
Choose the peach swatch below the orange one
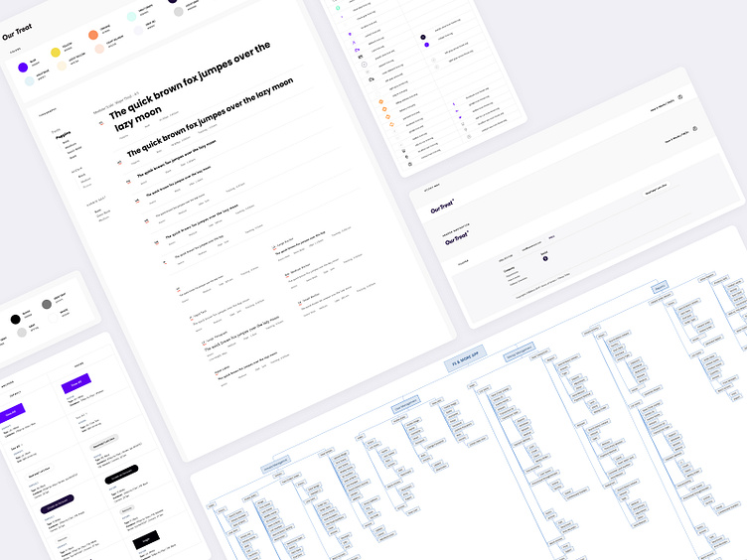click(99, 49)
